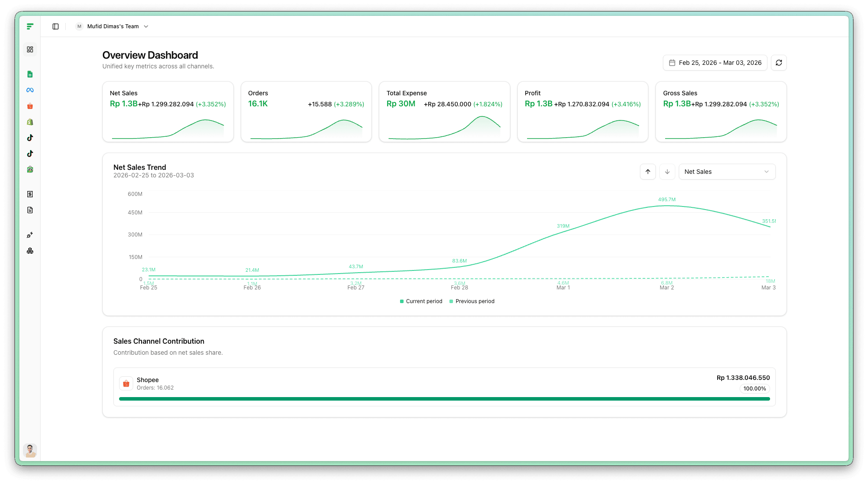Screen dimensions: 868x484
Task: Open the reports document sidebar icon
Action: tap(30, 210)
